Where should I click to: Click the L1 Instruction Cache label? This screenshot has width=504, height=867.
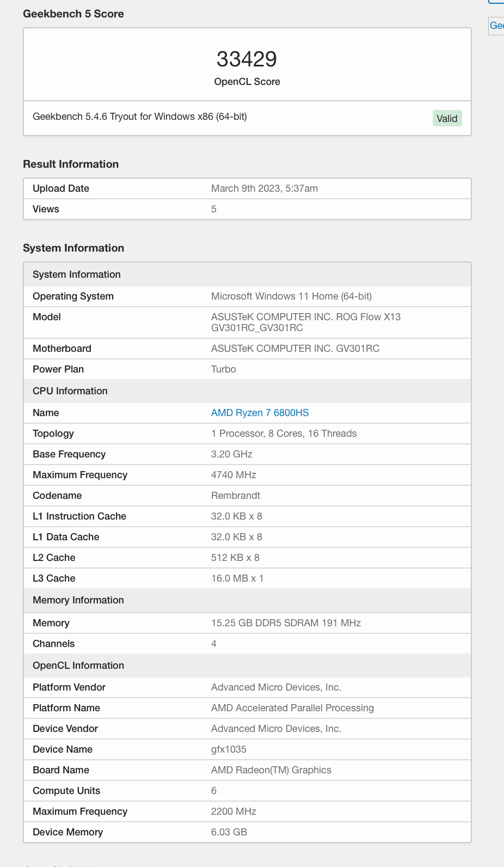79,516
